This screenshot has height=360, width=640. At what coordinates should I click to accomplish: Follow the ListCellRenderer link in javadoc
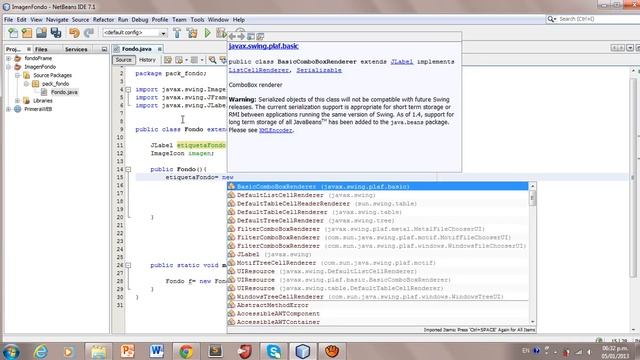pos(259,70)
